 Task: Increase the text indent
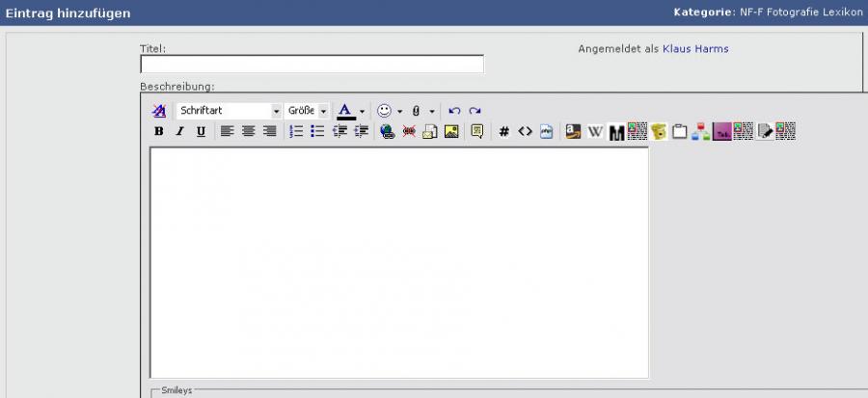[361, 132]
